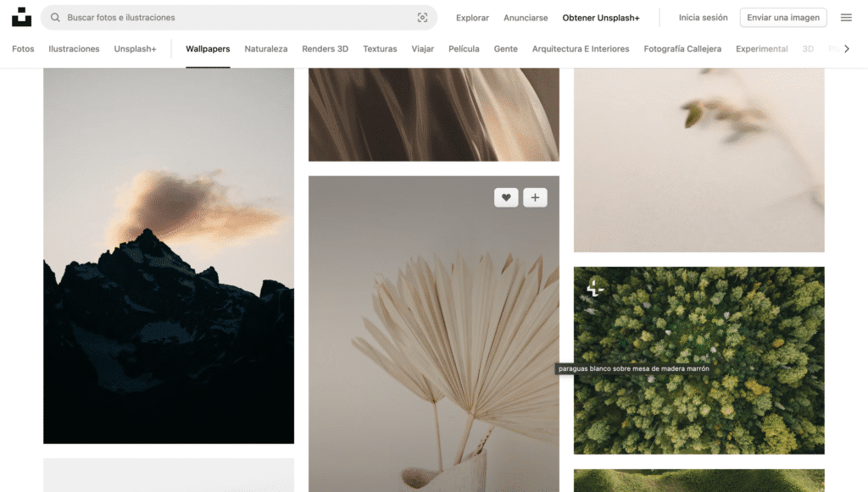The height and width of the screenshot is (492, 868).
Task: Click the visual search camera icon
Action: (422, 18)
